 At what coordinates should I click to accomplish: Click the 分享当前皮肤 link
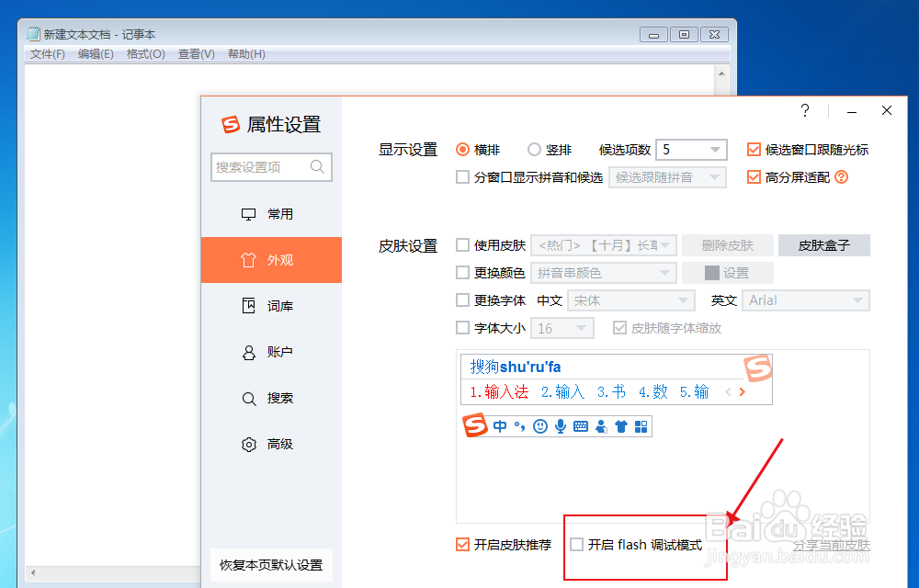tap(832, 545)
